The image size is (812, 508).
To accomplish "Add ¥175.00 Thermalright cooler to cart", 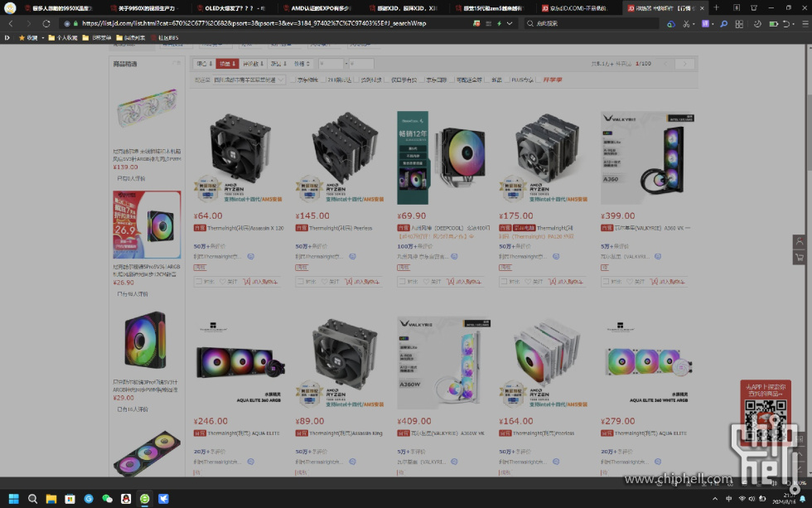I will coord(565,282).
